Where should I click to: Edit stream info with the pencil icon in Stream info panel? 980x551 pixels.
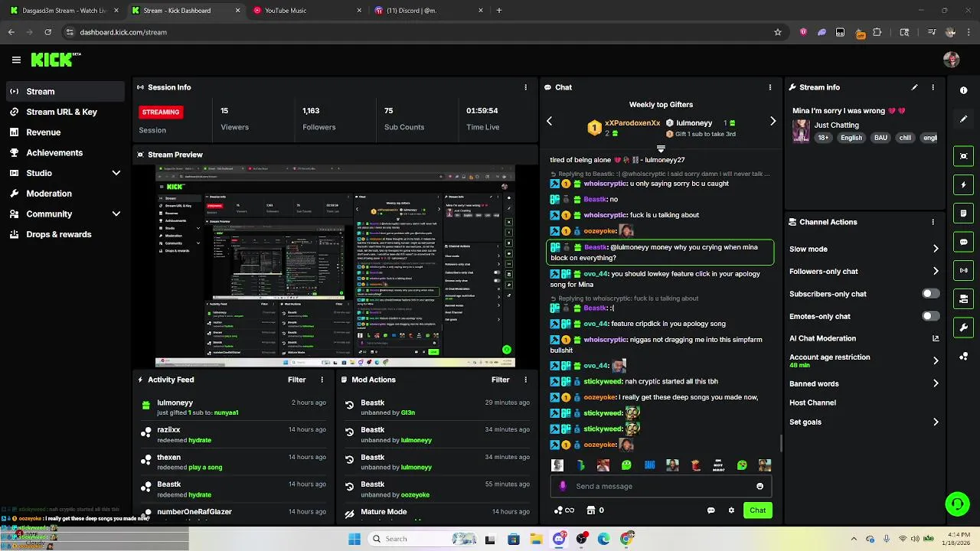pyautogui.click(x=914, y=87)
